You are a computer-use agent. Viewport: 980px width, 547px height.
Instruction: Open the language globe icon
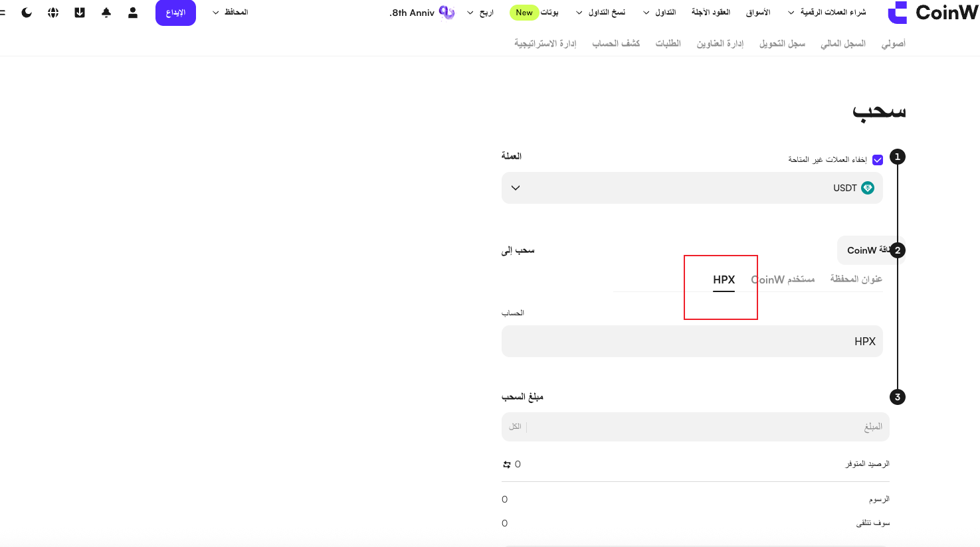coord(53,13)
